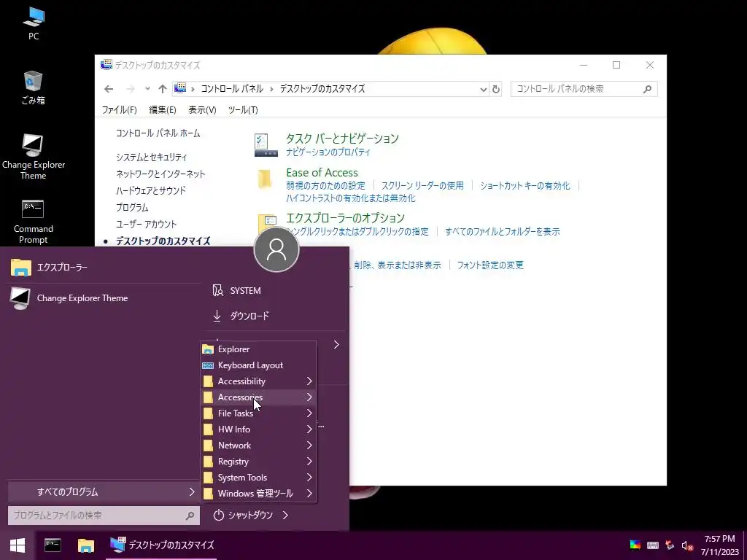Expand Registry folder submenu

tap(258, 462)
